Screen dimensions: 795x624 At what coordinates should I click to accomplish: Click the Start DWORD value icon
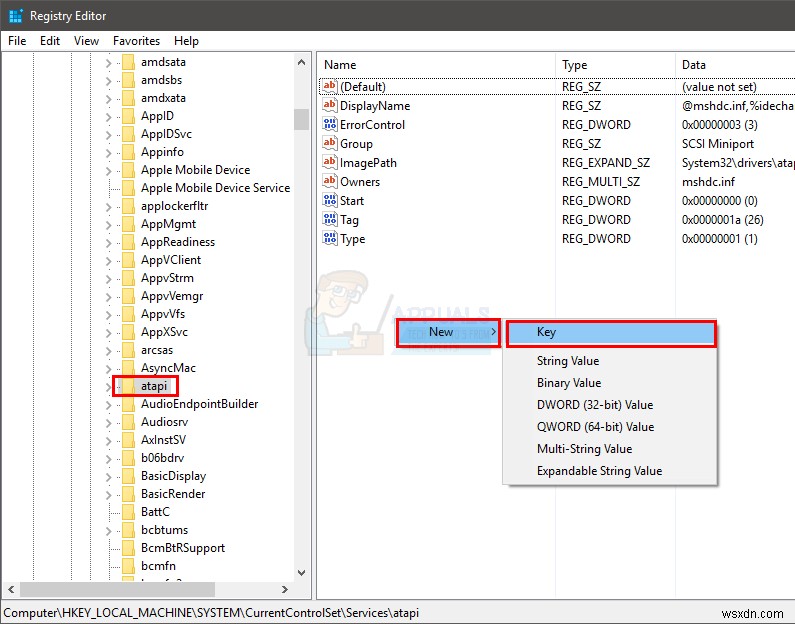coord(330,200)
